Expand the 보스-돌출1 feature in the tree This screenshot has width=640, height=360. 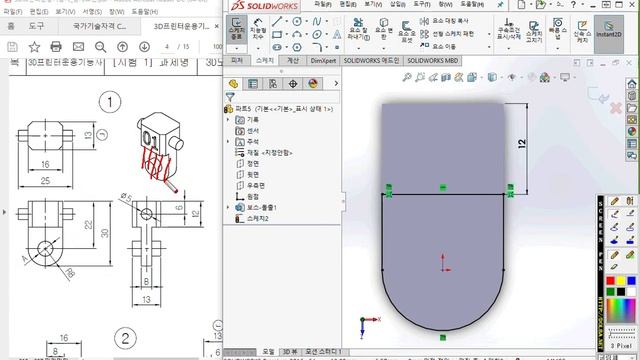point(228,207)
